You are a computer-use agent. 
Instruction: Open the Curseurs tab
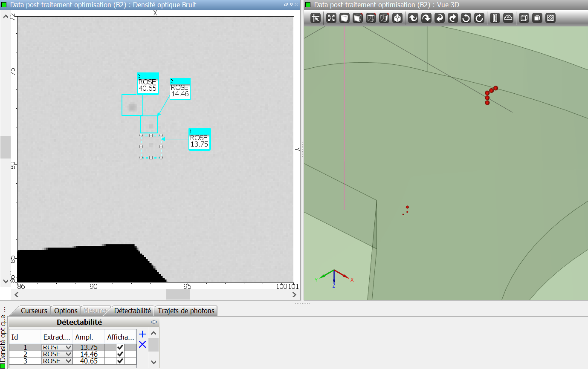(34, 311)
